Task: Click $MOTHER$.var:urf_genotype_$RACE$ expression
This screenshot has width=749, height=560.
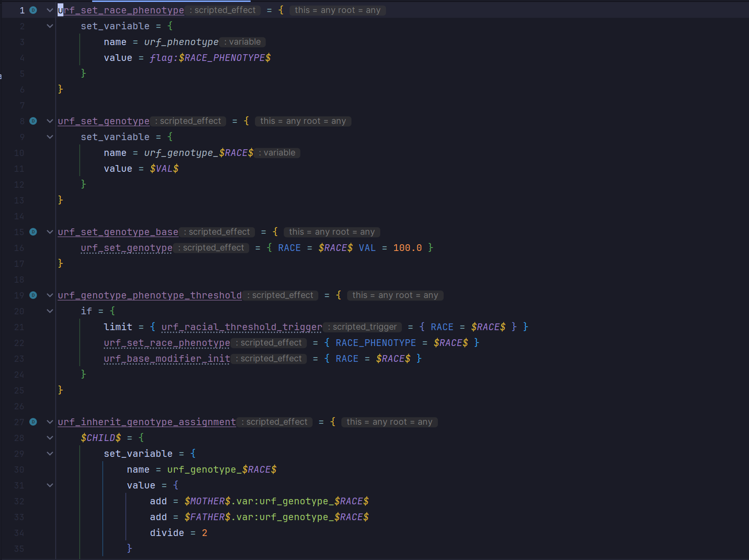Action: tap(277, 501)
